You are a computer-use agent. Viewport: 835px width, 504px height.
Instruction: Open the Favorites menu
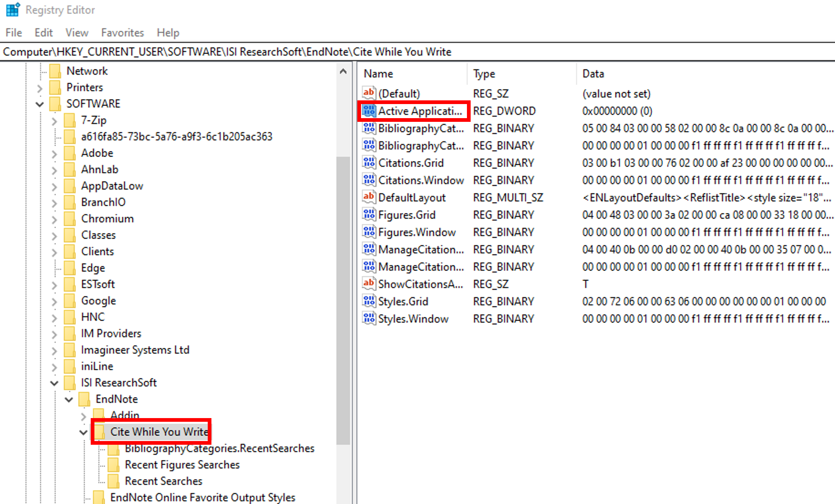tap(123, 33)
